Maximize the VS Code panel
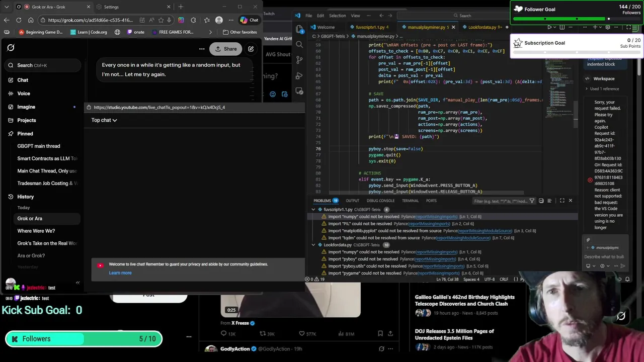This screenshot has height=362, width=644. (x=562, y=201)
